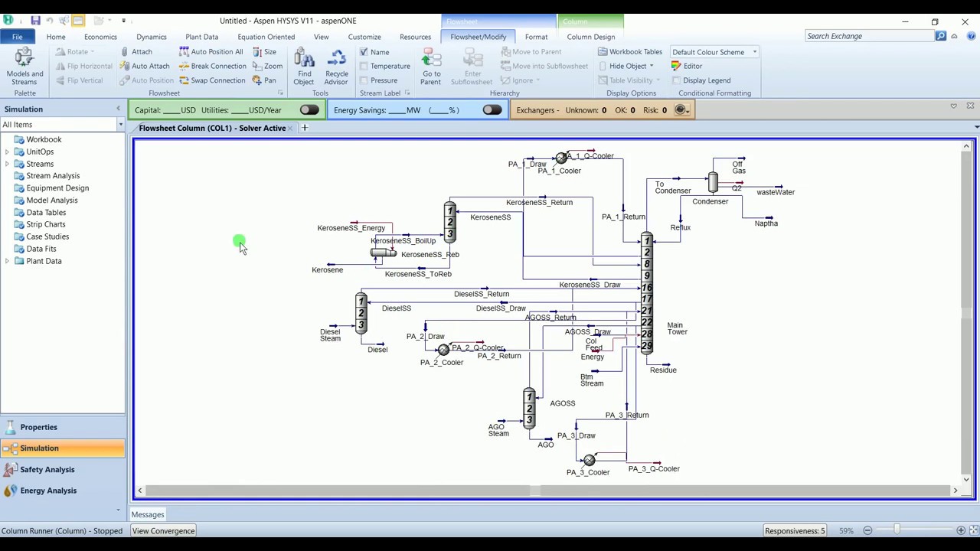Toggle the Capital/Utilities economics switch
The image size is (980, 551).
[x=309, y=110]
